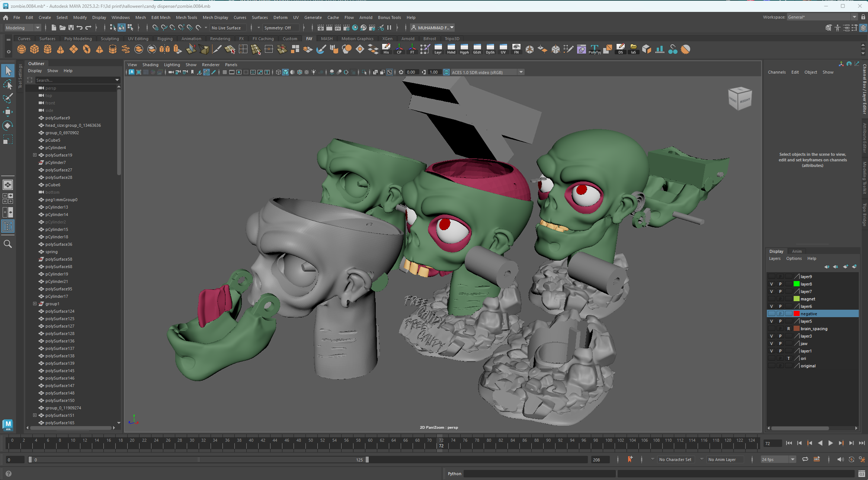Screen dimensions: 868x480
Task: Activate the Paint Selection tool
Action: [x=8, y=98]
